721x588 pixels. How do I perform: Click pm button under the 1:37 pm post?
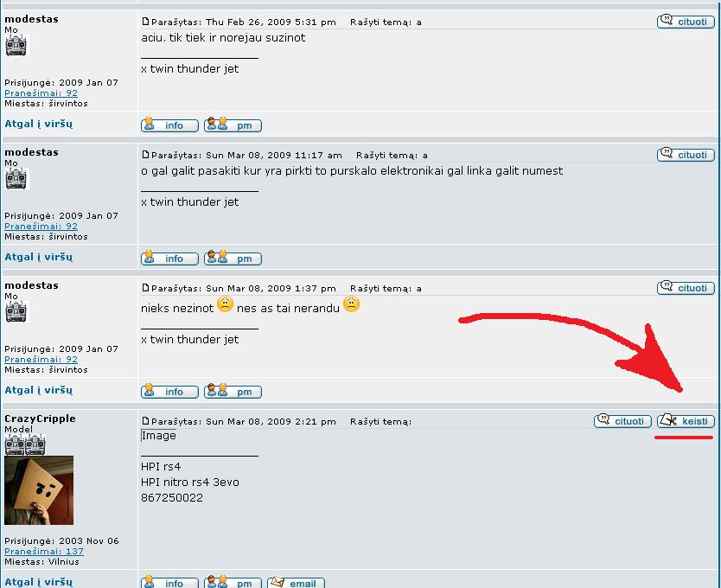pyautogui.click(x=233, y=392)
